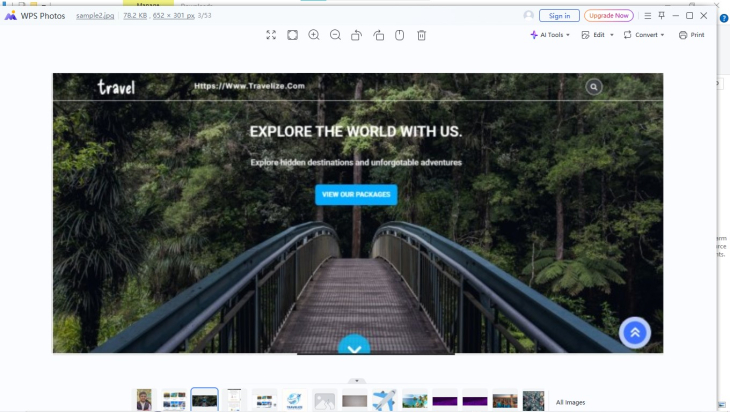Click the mouse scroll mode icon
Viewport: 730px width, 412px height.
pos(399,35)
